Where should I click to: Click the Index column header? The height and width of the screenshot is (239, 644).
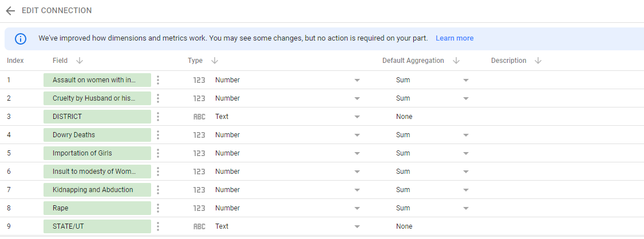coord(15,61)
